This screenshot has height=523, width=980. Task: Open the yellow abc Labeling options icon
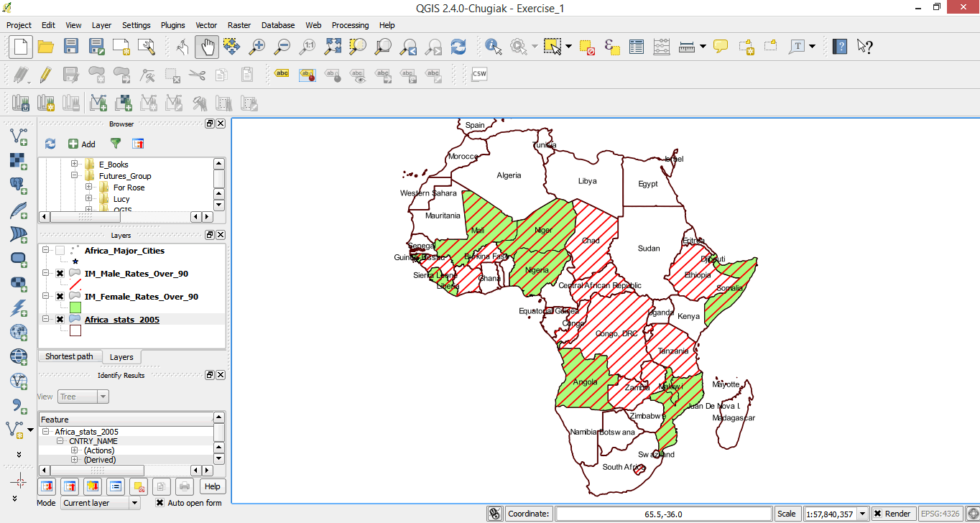pos(282,73)
